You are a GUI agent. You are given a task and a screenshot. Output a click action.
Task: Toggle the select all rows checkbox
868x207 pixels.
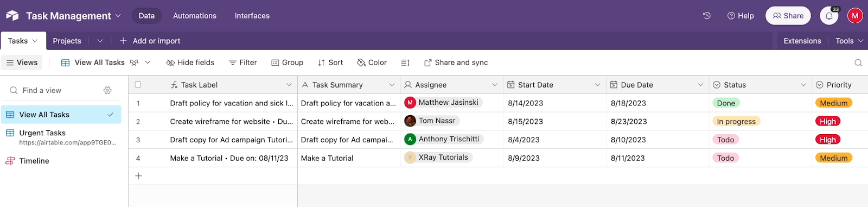[x=138, y=85]
